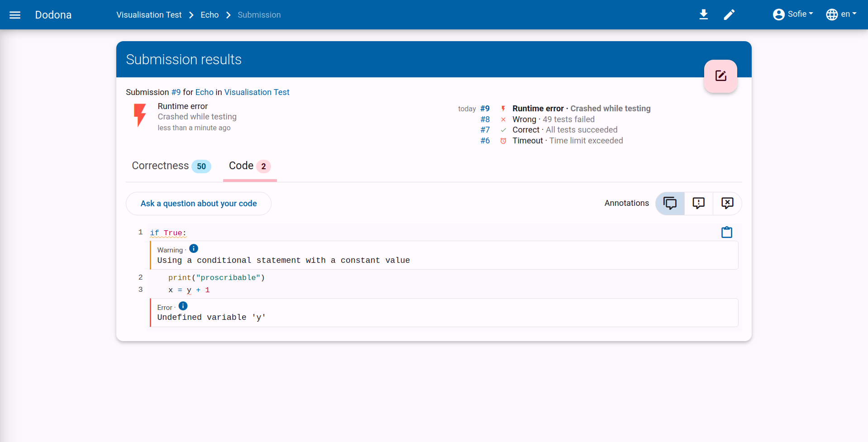Image resolution: width=868 pixels, height=442 pixels.
Task: Click the 'Undefined variable 'y'' error text
Action: 211,317
